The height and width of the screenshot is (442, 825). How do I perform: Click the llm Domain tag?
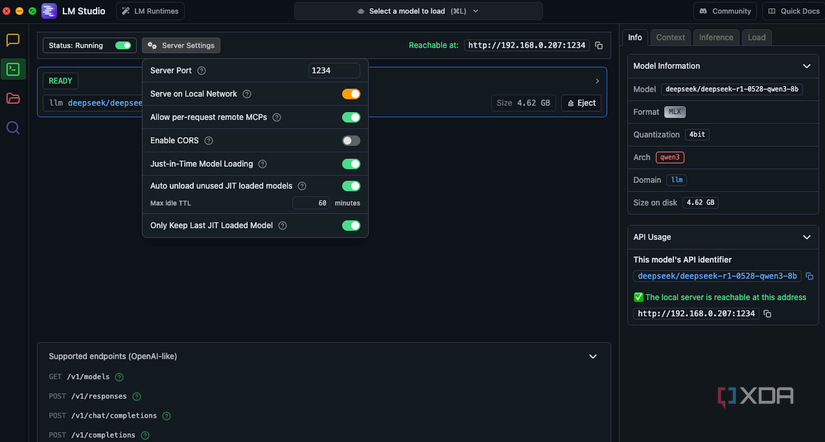676,180
